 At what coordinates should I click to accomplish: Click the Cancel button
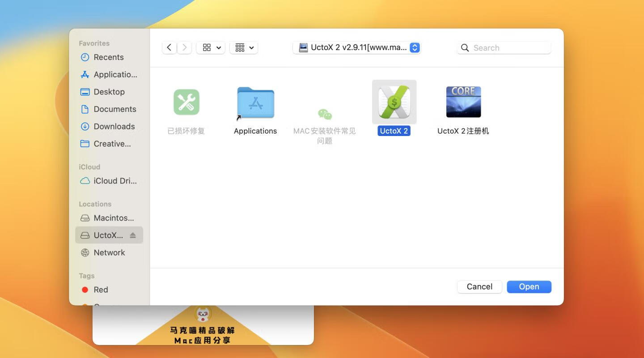point(479,287)
